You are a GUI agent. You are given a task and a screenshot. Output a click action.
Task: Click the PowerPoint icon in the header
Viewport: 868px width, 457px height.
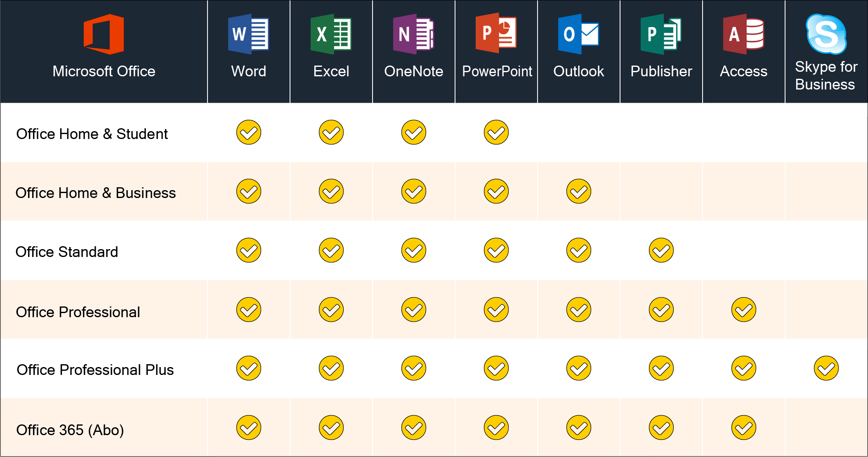tap(496, 33)
